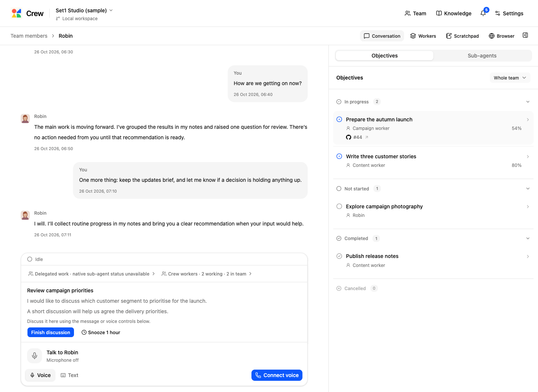Open Publish release notes objective chevron

tap(528, 256)
